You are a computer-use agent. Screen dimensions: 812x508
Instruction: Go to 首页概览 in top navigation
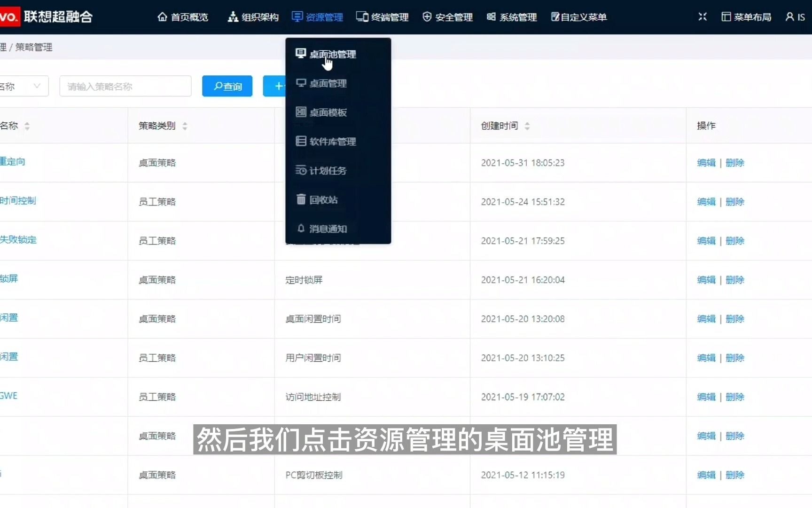[183, 17]
